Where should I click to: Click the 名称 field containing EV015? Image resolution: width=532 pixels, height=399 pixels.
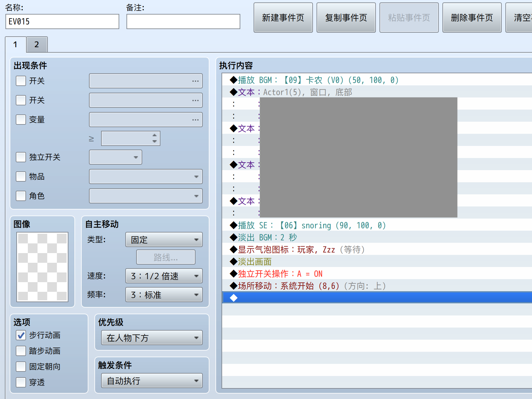(62, 21)
